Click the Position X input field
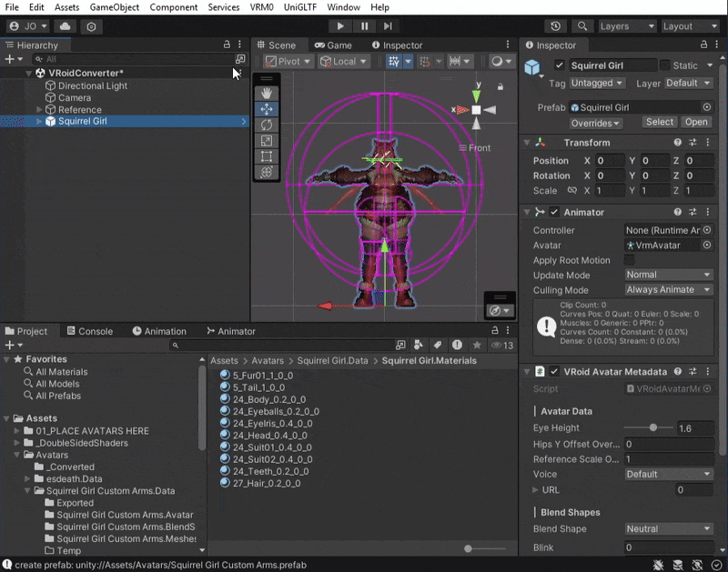 pos(610,161)
